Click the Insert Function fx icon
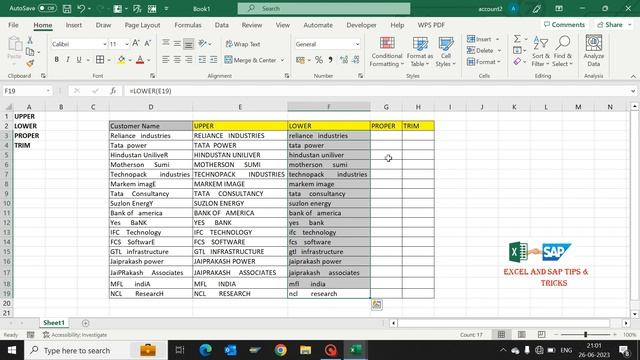This screenshot has width=640, height=360. [113, 91]
